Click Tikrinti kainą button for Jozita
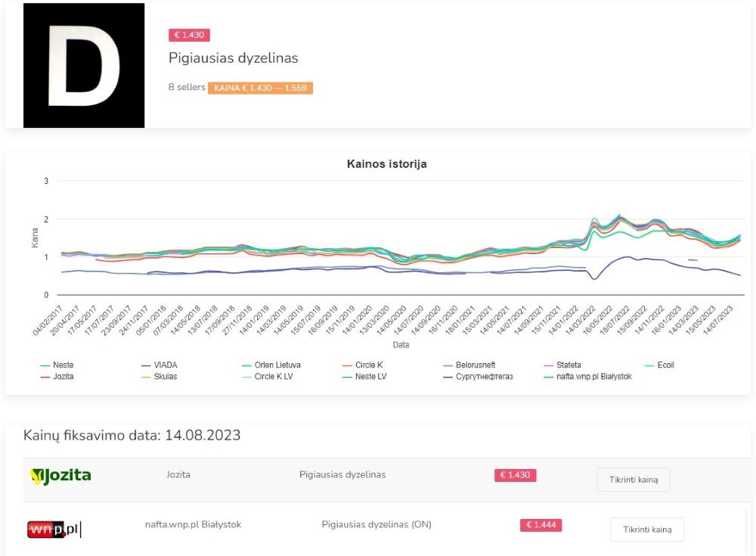 [x=633, y=480]
